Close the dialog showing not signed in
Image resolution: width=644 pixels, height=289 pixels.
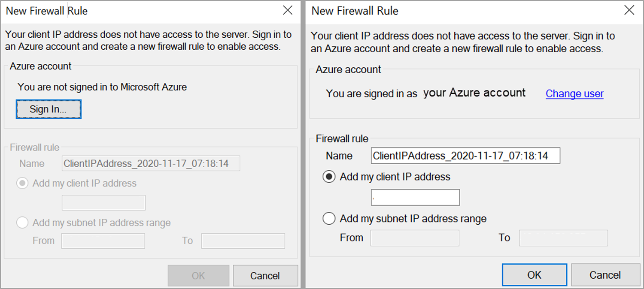tap(288, 10)
